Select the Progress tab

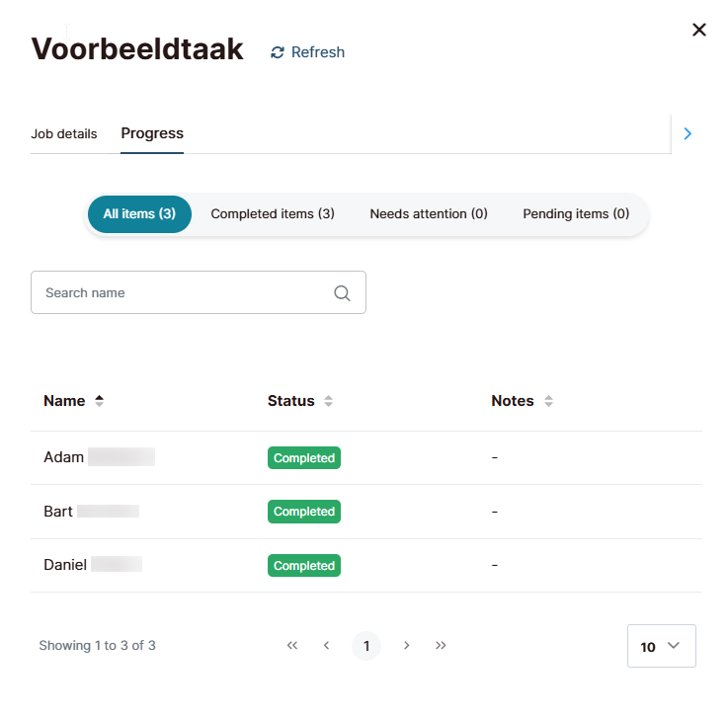(152, 133)
